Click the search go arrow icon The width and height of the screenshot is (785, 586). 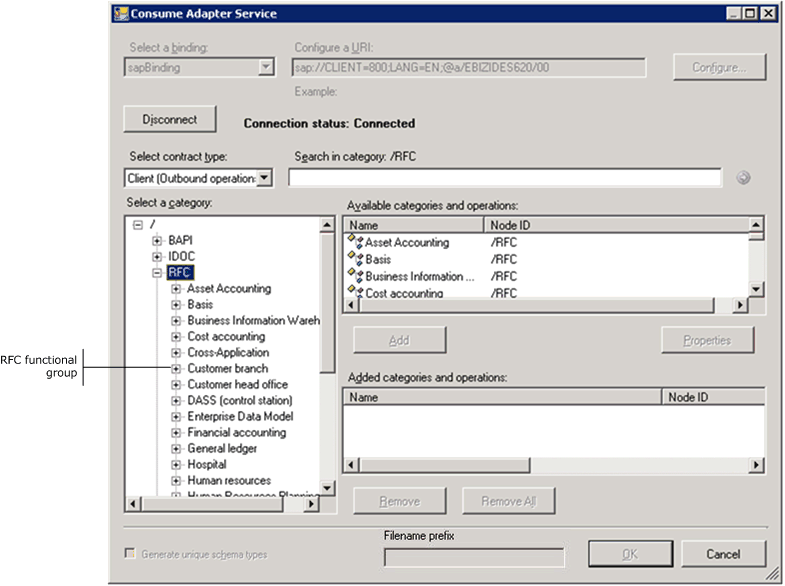coord(743,178)
